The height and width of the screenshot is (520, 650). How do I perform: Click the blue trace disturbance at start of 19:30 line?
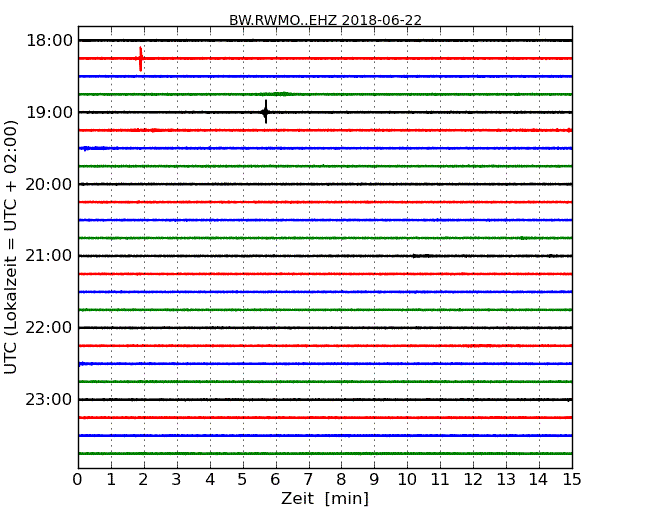pyautogui.click(x=93, y=148)
